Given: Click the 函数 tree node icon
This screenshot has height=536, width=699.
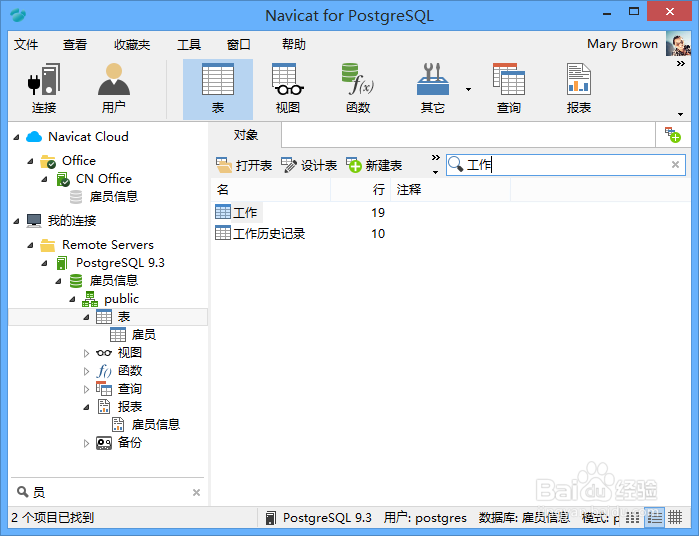Looking at the screenshot, I should tap(103, 371).
